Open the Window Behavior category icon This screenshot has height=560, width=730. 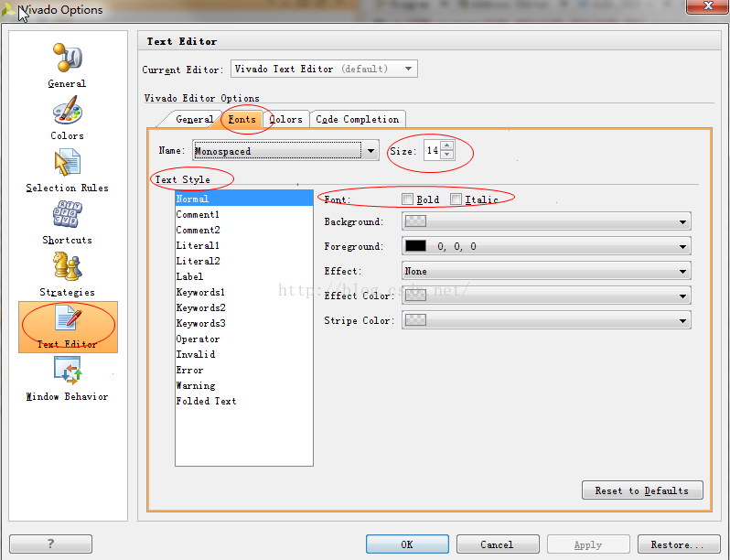click(x=68, y=371)
